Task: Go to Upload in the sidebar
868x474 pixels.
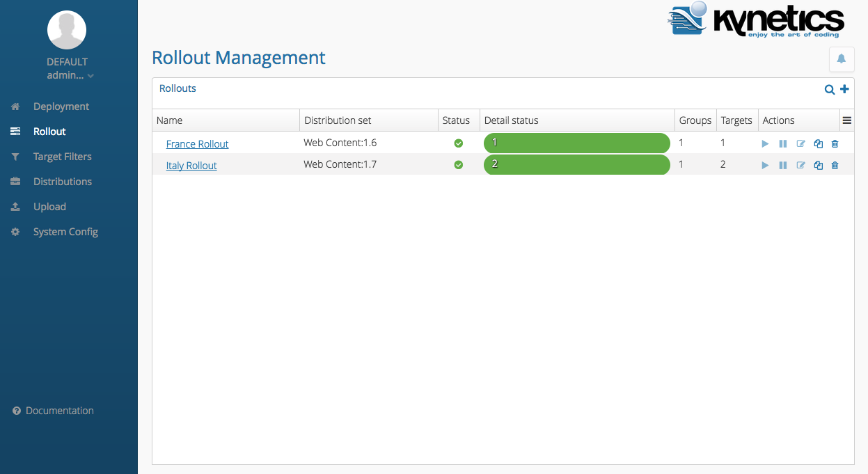Action: pos(49,207)
